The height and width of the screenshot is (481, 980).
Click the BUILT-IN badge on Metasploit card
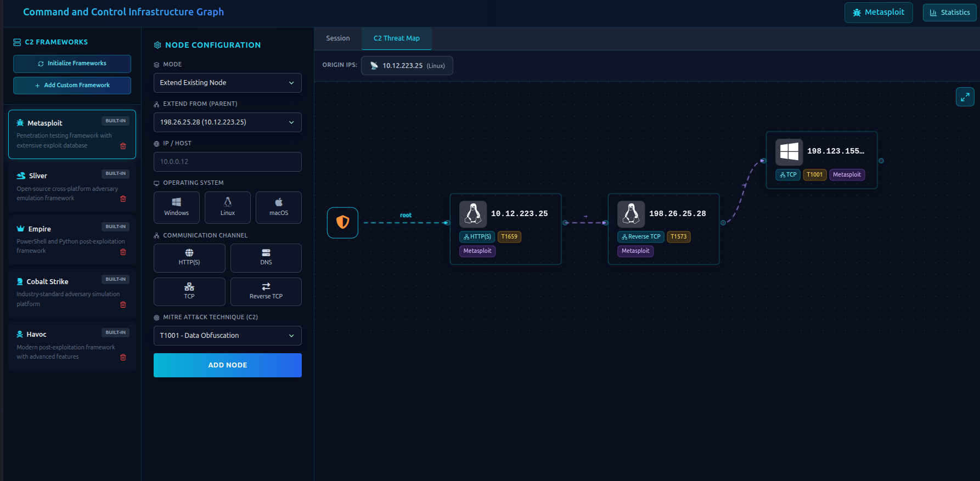point(116,121)
